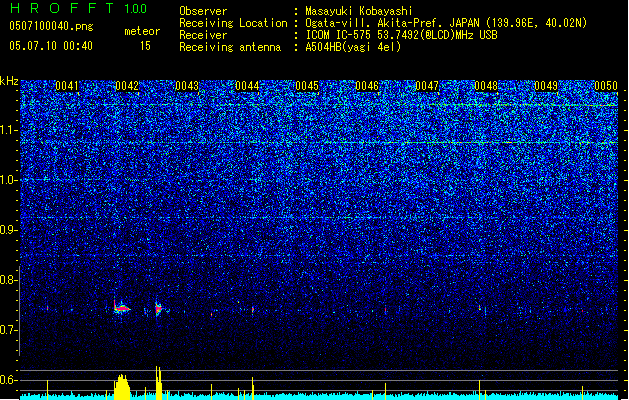The width and height of the screenshot is (629, 400).
Task: Select the A504HB(yagi 4el) antenna text
Action: point(353,47)
